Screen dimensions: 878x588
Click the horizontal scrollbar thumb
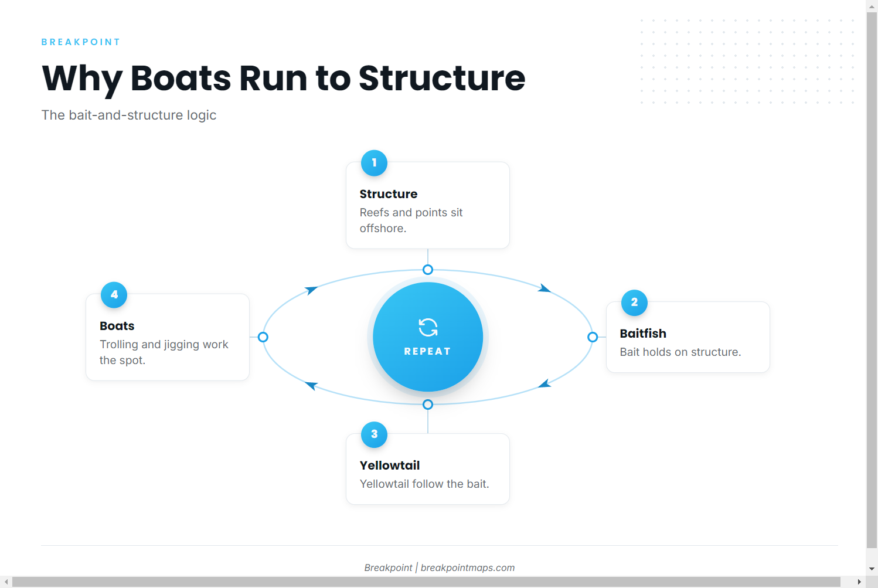[426, 582]
